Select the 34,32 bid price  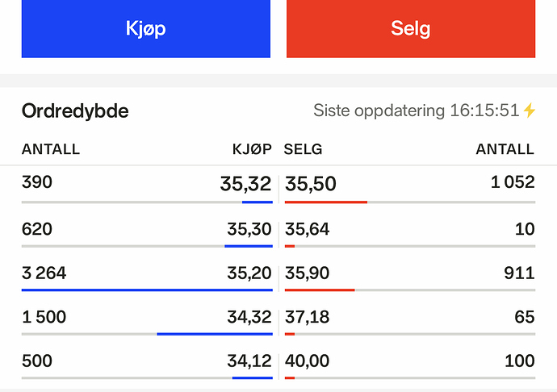249,317
